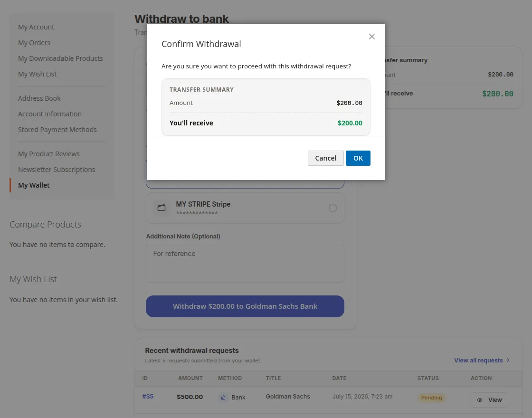Open View all requests link

tap(478, 361)
